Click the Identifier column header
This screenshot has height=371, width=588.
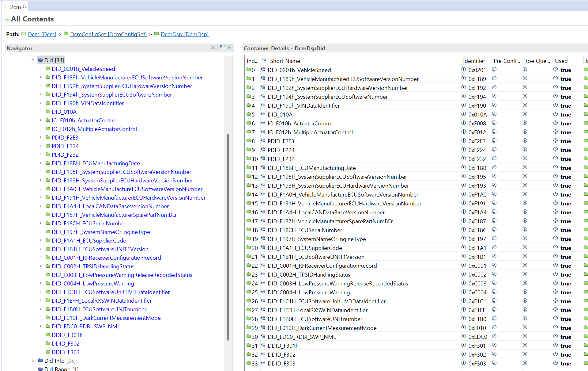[474, 61]
